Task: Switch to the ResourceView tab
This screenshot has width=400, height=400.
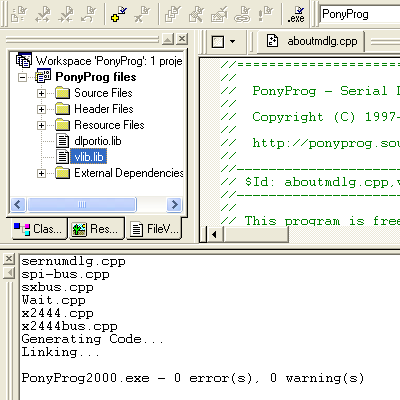Action: 97,229
